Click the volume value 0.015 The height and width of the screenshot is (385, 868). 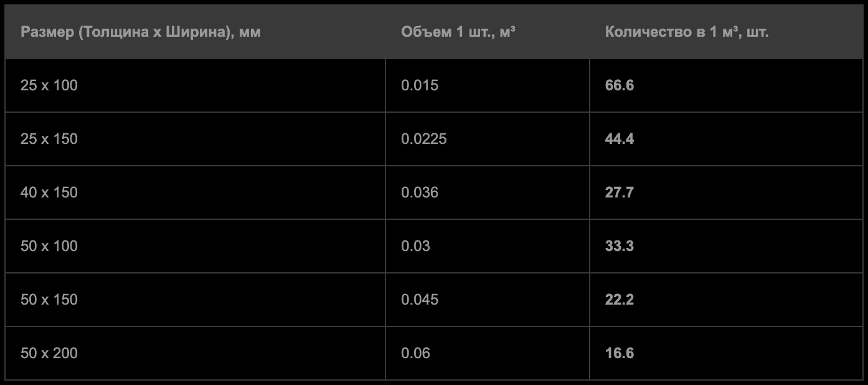(x=420, y=85)
